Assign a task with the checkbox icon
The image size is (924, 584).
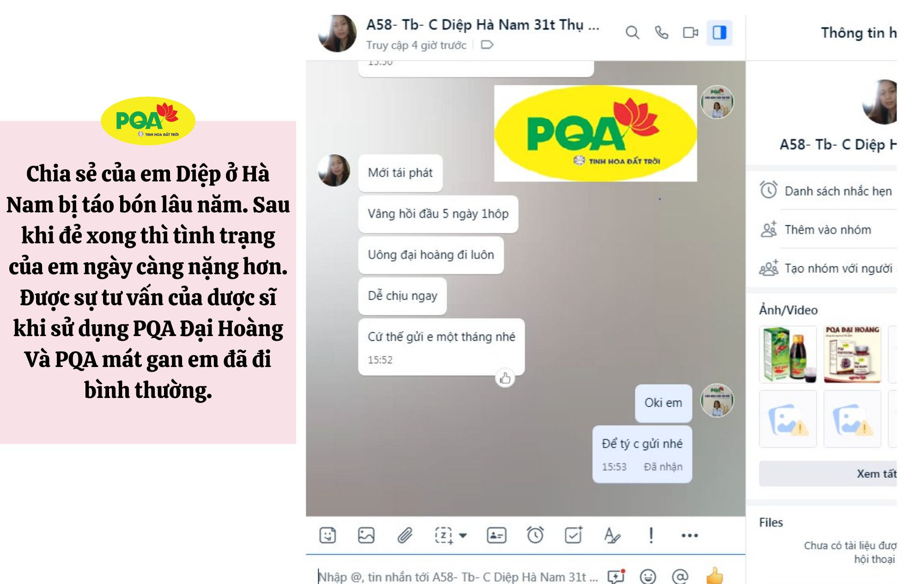[x=574, y=536]
